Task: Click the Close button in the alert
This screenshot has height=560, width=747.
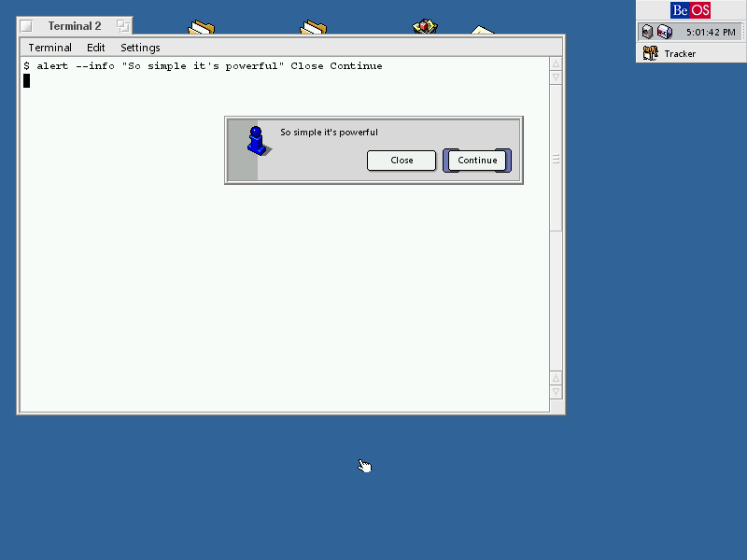Action: [402, 161]
